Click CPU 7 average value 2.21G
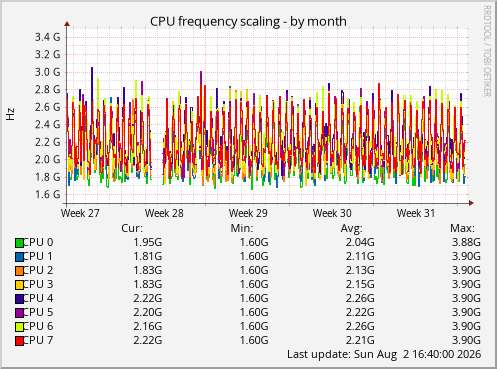The height and width of the screenshot is (369, 497). 360,340
